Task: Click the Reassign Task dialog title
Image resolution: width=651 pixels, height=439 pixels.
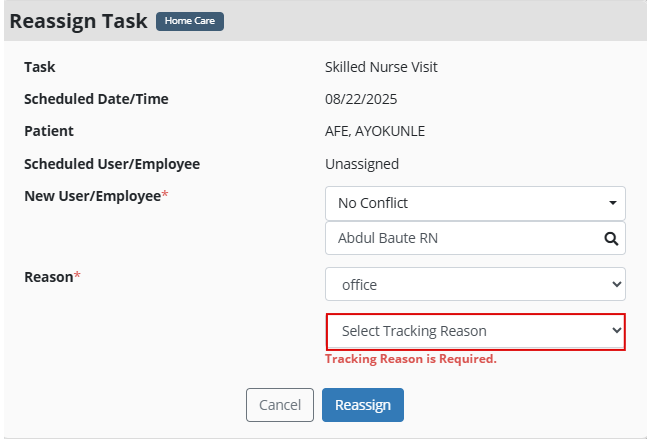Action: tap(78, 21)
